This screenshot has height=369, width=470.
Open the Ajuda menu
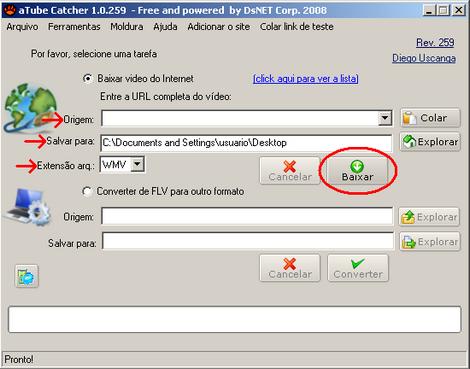pyautogui.click(x=165, y=27)
